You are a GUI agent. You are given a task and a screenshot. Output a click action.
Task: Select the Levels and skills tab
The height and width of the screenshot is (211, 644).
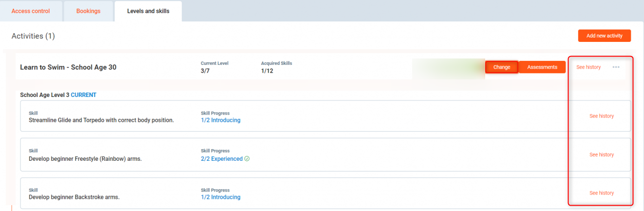coord(148,11)
